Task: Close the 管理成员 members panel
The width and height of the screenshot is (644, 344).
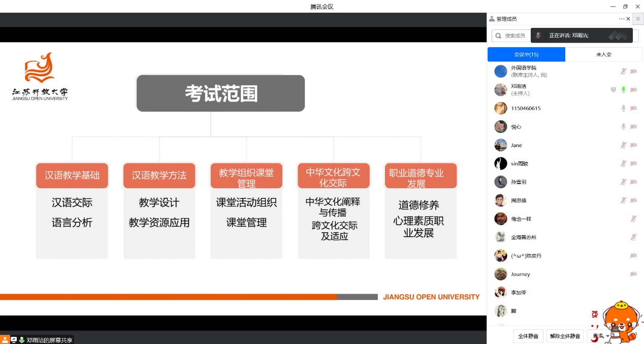Action: (628, 19)
